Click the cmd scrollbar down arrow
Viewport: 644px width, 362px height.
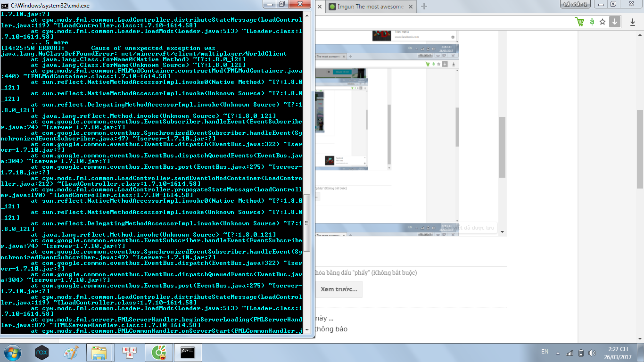point(307,330)
